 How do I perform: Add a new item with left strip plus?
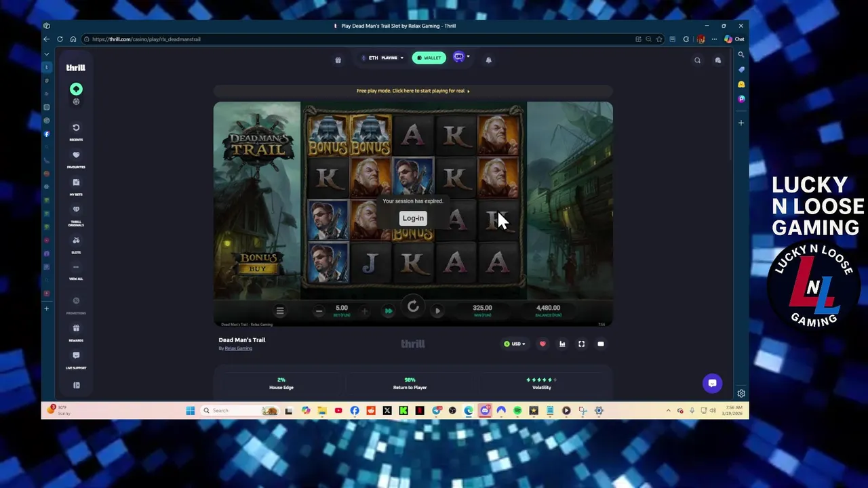(x=47, y=309)
